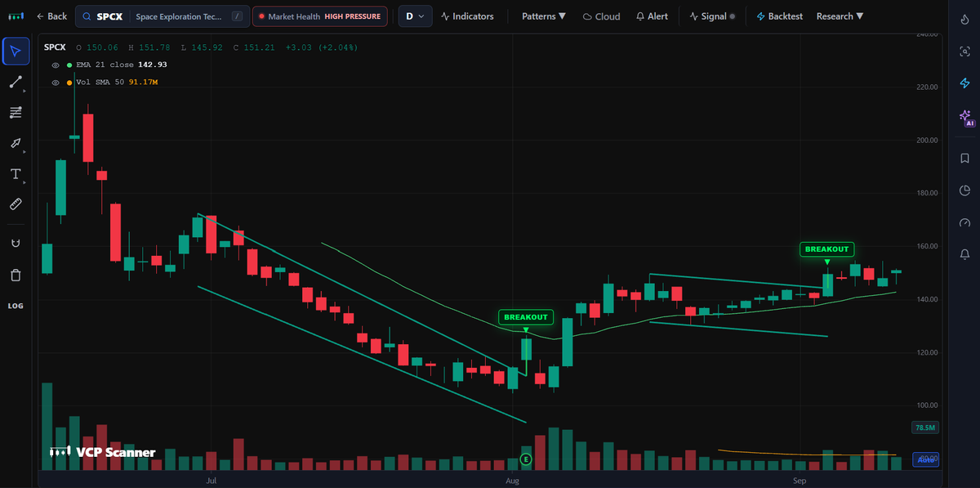Create an Alert from top toolbar
980x488 pixels.
tap(652, 16)
